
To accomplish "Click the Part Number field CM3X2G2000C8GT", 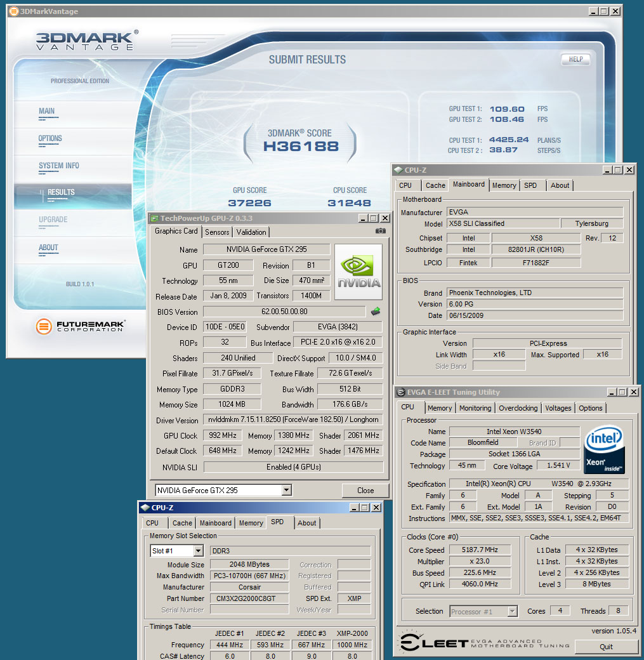I will pyautogui.click(x=249, y=598).
